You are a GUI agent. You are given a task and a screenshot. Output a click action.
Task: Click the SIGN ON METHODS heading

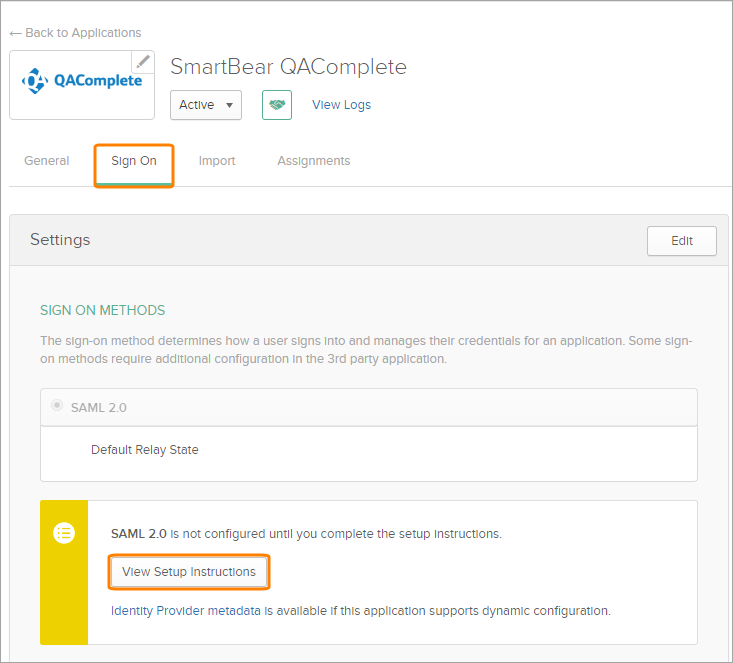[x=102, y=311]
